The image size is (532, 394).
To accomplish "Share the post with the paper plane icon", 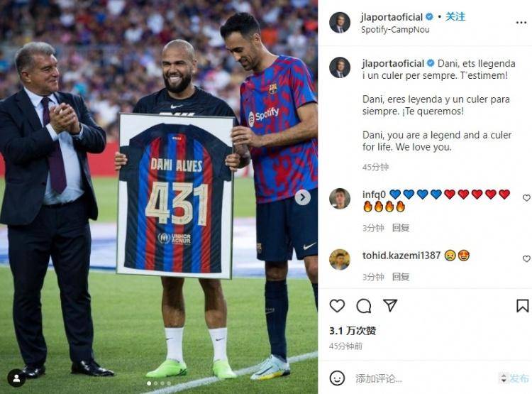I will [x=390, y=305].
